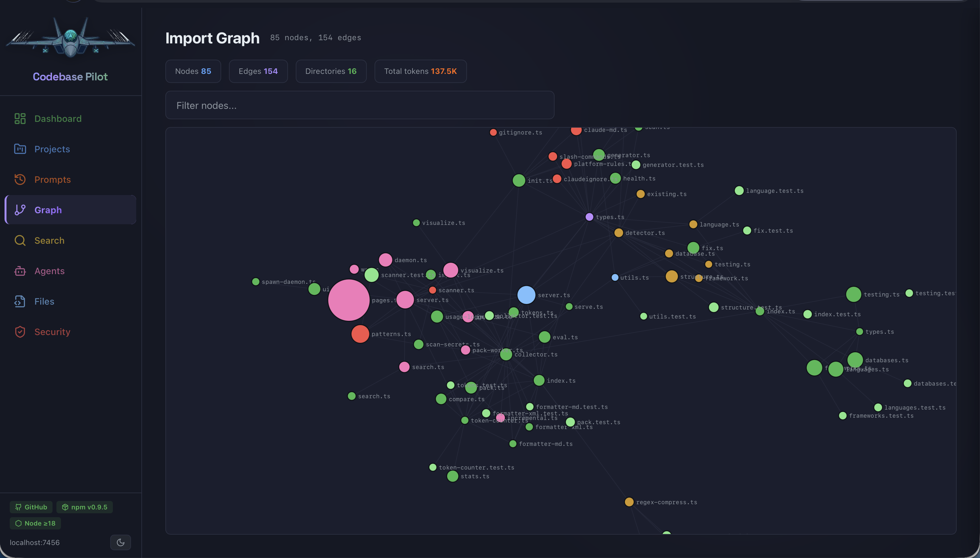
Task: Select the Directories 16 chip
Action: pos(331,71)
